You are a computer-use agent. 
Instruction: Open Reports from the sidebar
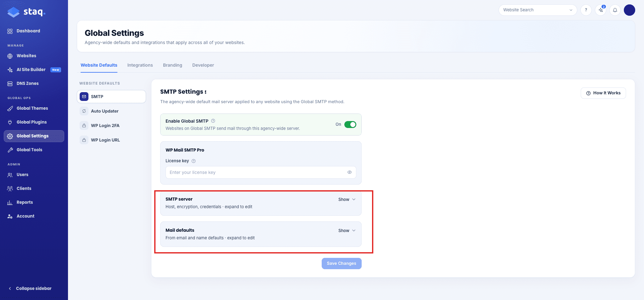[34, 202]
